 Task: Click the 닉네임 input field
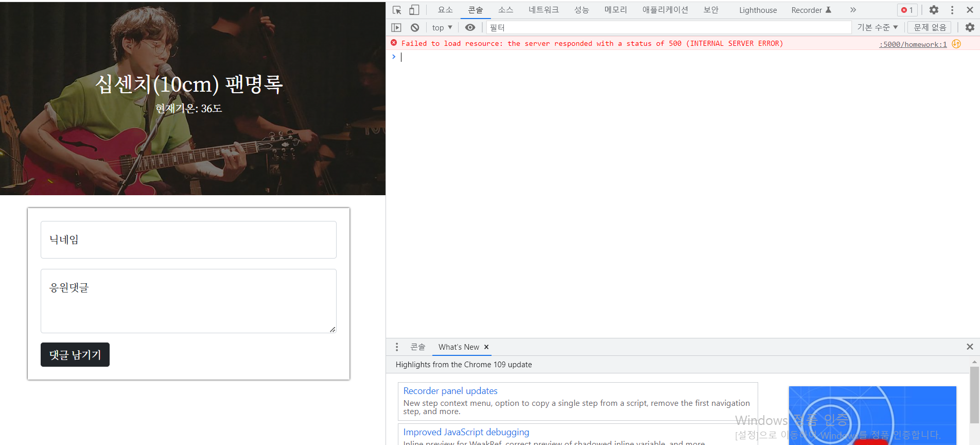coord(188,240)
